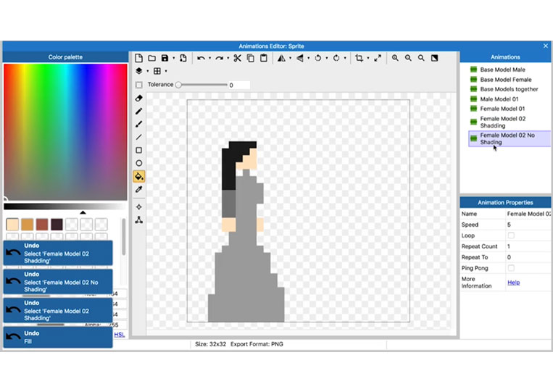The width and height of the screenshot is (553, 392).
Task: Select Female Model 01 animation
Action: [502, 109]
